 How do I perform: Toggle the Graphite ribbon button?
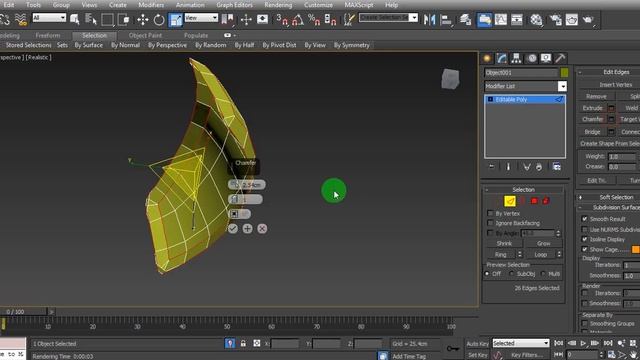tap(484, 19)
